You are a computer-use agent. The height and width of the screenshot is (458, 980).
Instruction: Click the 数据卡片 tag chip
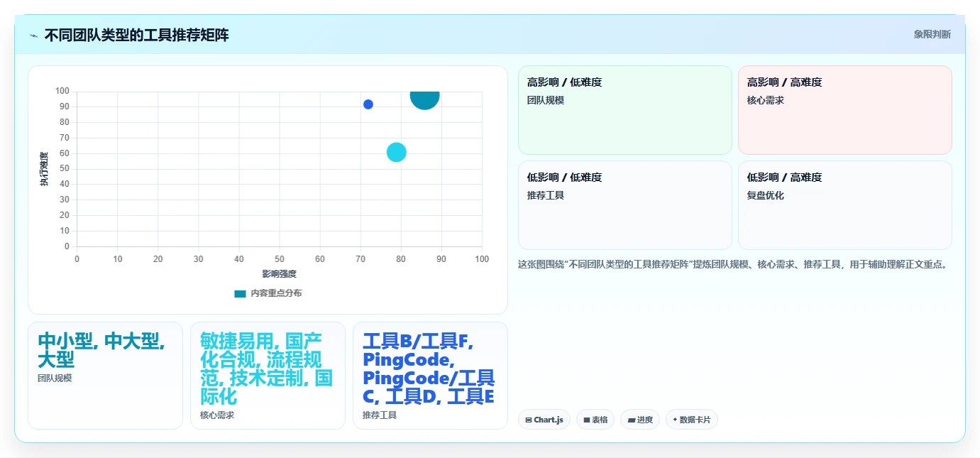692,420
